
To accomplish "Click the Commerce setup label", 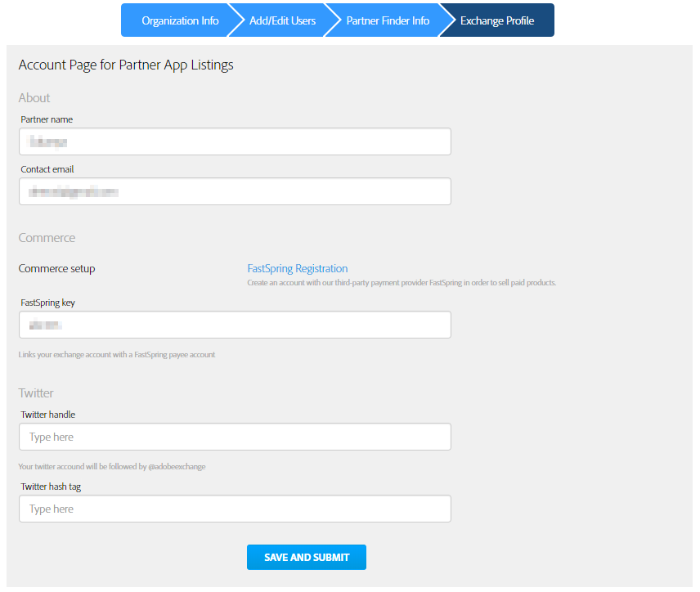I will 56,268.
